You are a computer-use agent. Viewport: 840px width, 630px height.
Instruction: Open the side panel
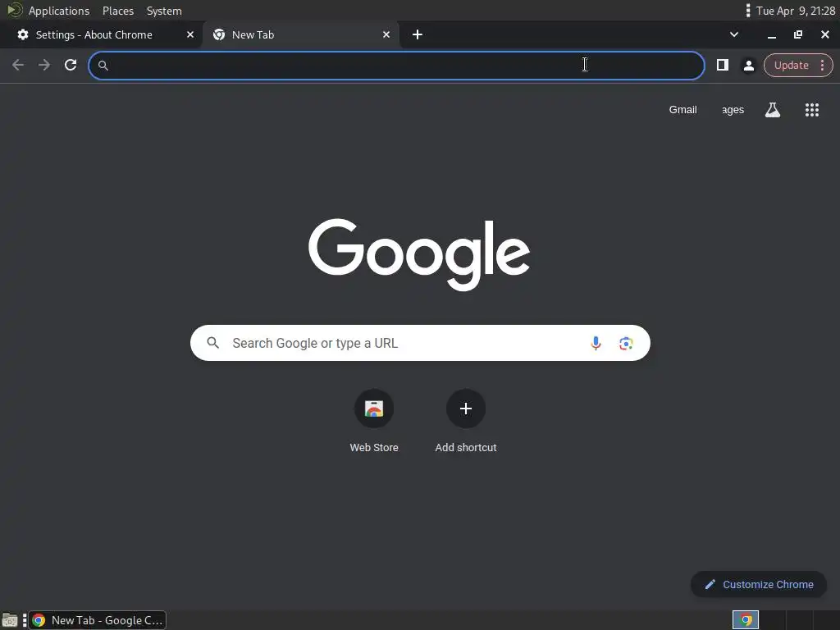(722, 65)
